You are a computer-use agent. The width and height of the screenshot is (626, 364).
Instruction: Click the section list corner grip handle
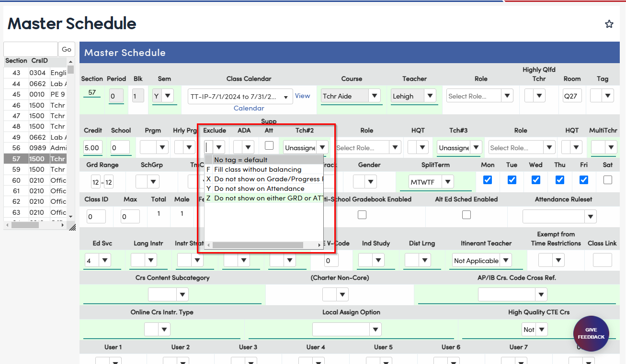tap(72, 227)
